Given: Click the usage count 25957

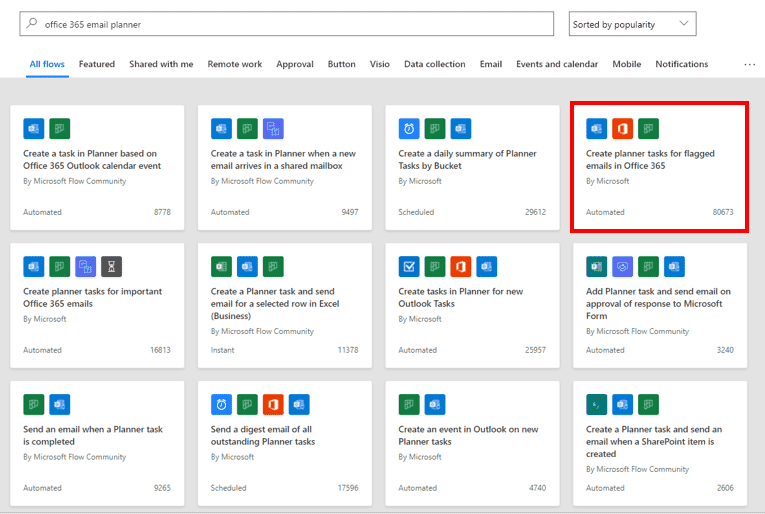Looking at the screenshot, I should click(x=535, y=350).
